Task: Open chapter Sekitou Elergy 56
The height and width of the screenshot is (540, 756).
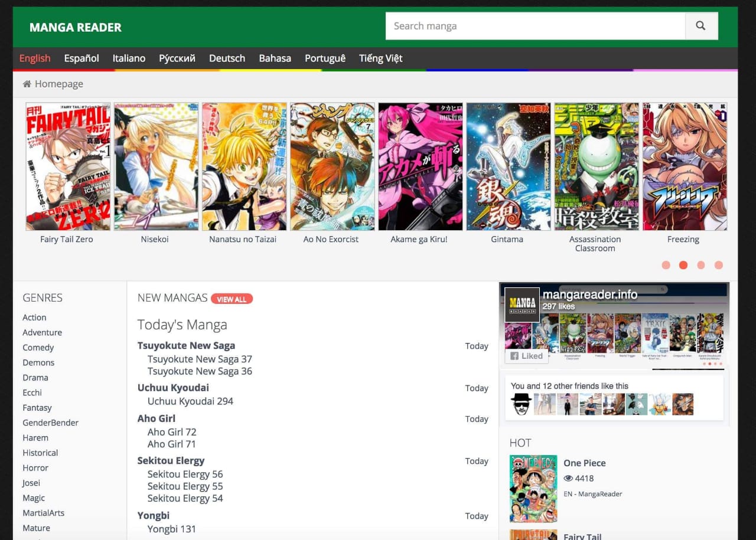Action: 185,474
